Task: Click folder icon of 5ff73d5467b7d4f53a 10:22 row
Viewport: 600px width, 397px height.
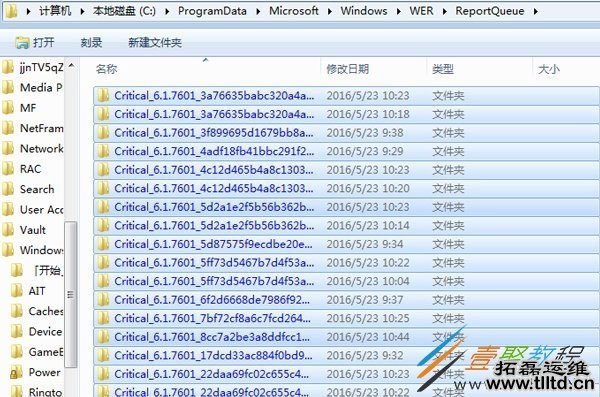Action: tap(103, 263)
